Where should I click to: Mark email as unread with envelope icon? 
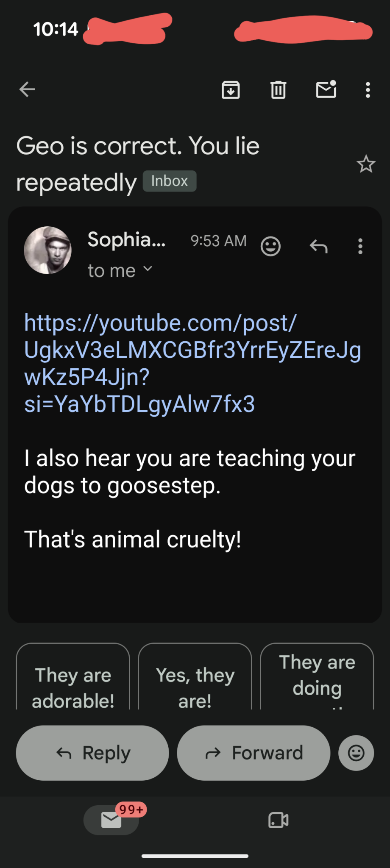326,89
